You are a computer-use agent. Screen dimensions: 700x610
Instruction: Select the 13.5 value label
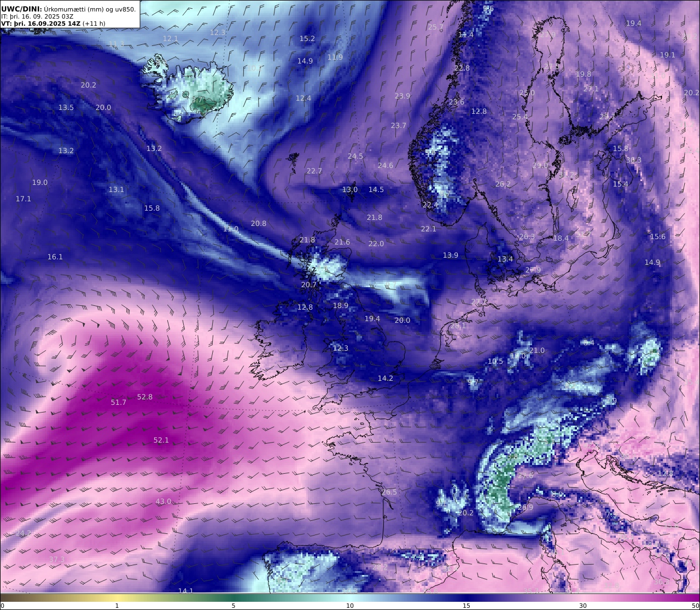[66, 108]
